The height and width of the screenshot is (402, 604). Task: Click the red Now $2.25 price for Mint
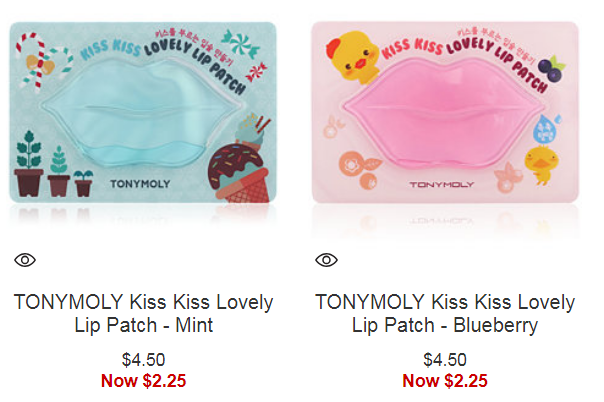click(143, 381)
